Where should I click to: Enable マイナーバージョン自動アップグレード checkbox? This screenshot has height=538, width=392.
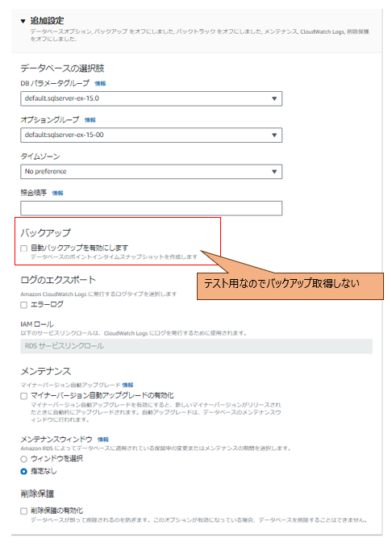[x=23, y=396]
